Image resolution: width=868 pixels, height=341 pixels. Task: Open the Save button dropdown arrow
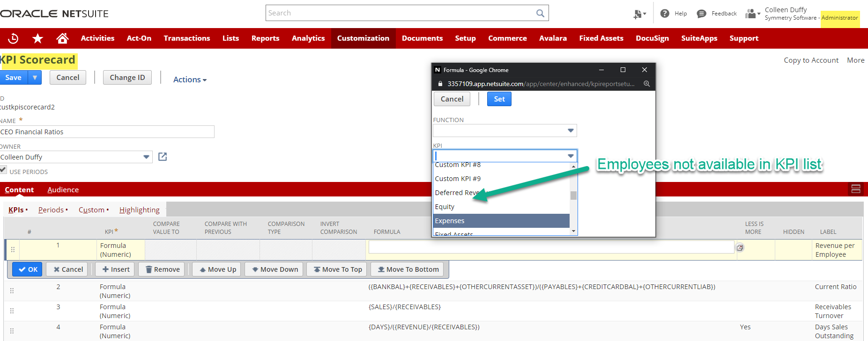pos(35,78)
